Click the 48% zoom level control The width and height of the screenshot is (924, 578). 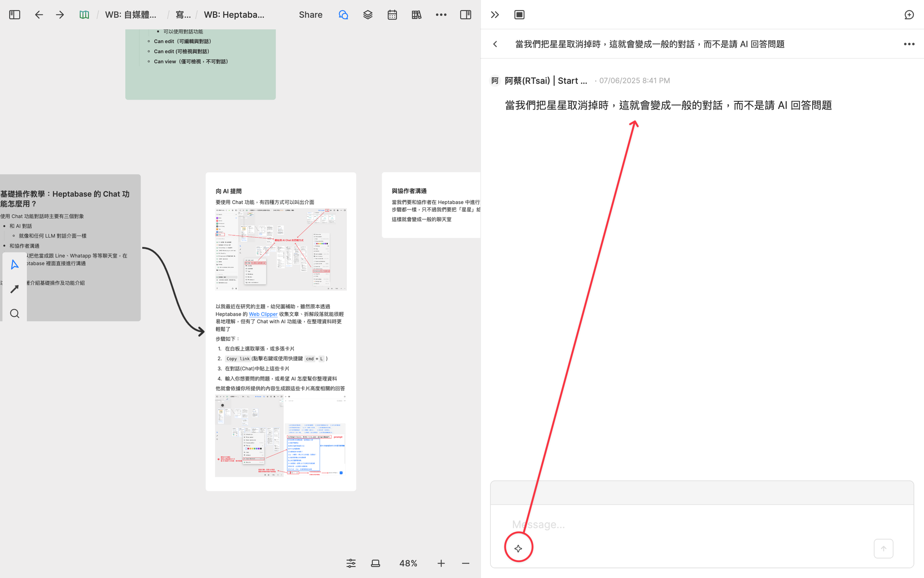click(x=408, y=563)
